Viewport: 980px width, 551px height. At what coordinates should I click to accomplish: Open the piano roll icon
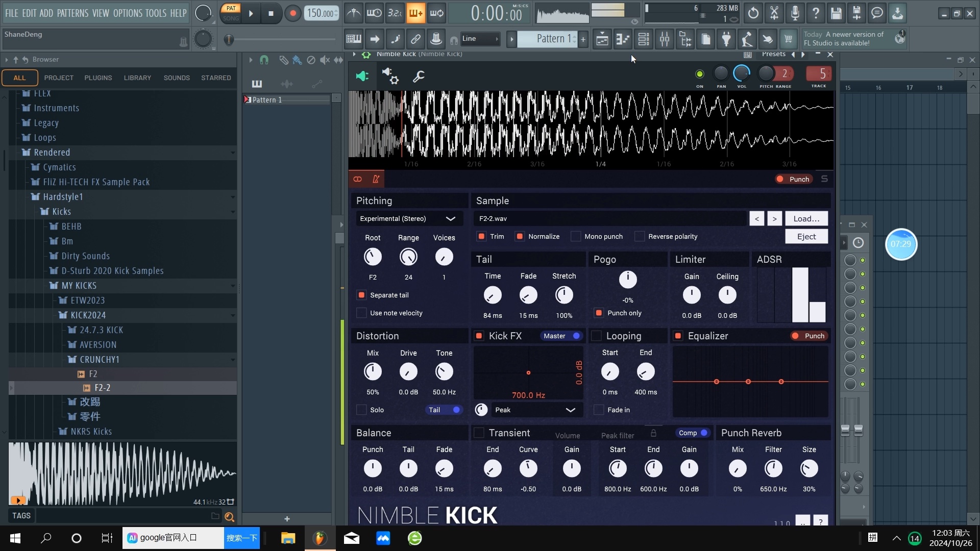click(623, 39)
